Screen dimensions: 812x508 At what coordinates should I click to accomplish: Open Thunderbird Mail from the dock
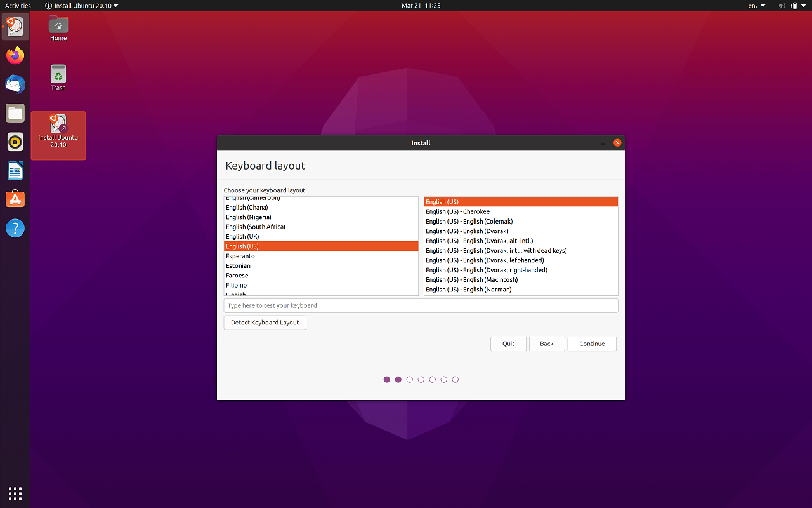tap(15, 84)
